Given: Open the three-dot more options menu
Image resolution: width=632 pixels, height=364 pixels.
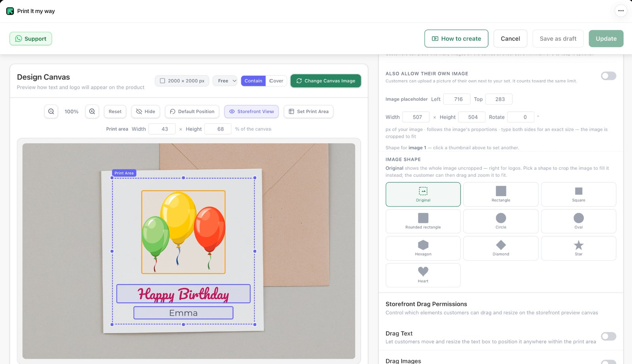Looking at the screenshot, I should tap(621, 11).
